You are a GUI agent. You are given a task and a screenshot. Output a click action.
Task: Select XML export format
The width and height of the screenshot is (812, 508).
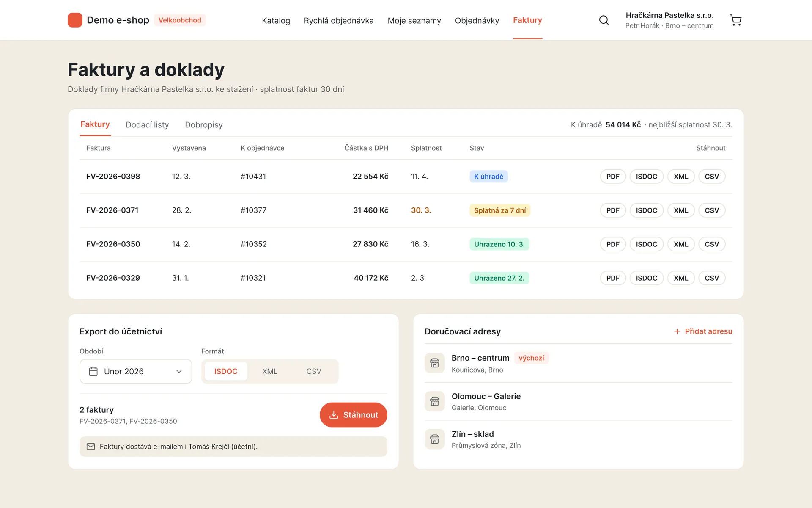point(270,371)
